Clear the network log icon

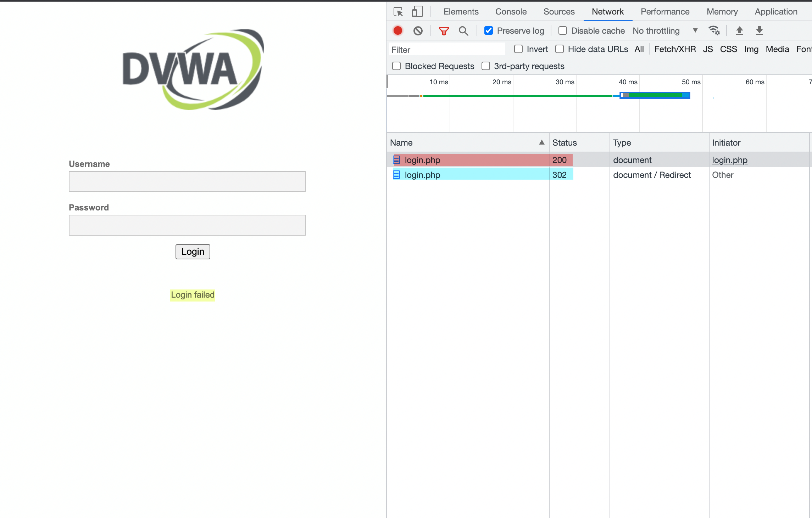pos(418,31)
